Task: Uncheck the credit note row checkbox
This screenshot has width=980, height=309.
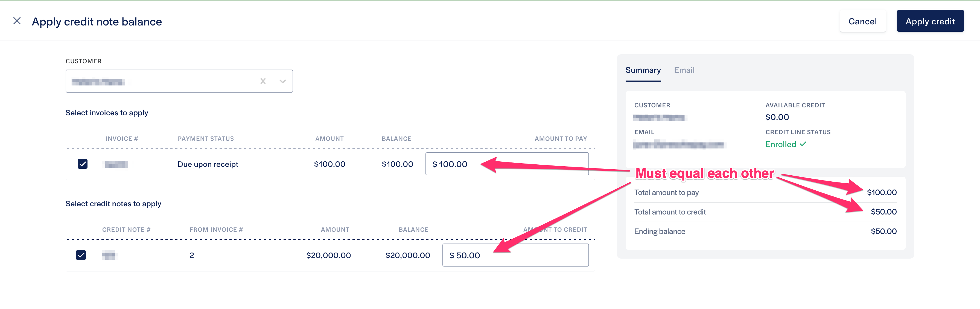Action: 81,255
